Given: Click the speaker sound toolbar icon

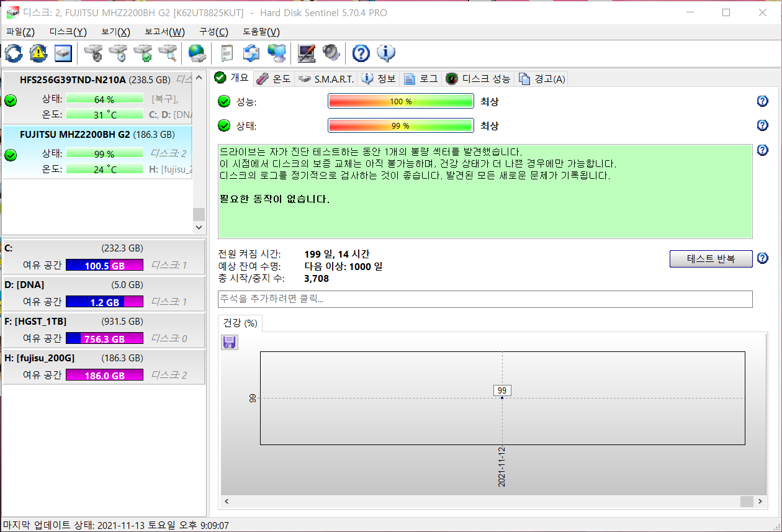Looking at the screenshot, I should (331, 53).
